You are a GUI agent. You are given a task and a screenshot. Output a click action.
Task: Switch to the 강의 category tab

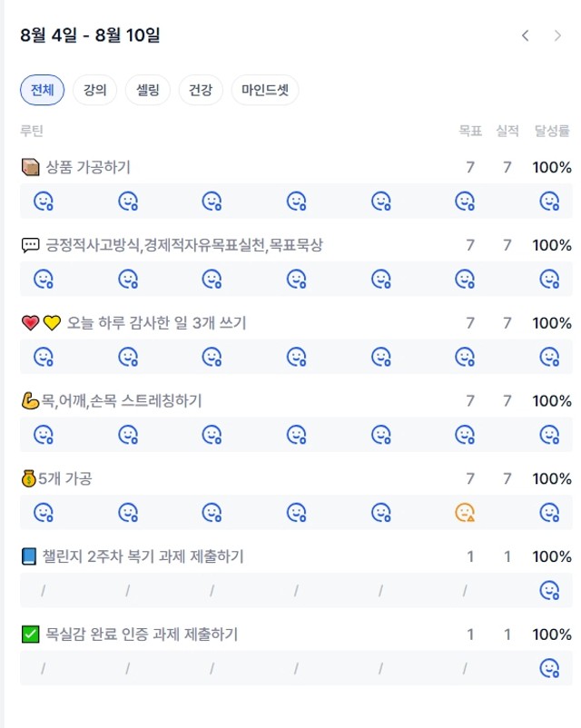(94, 90)
